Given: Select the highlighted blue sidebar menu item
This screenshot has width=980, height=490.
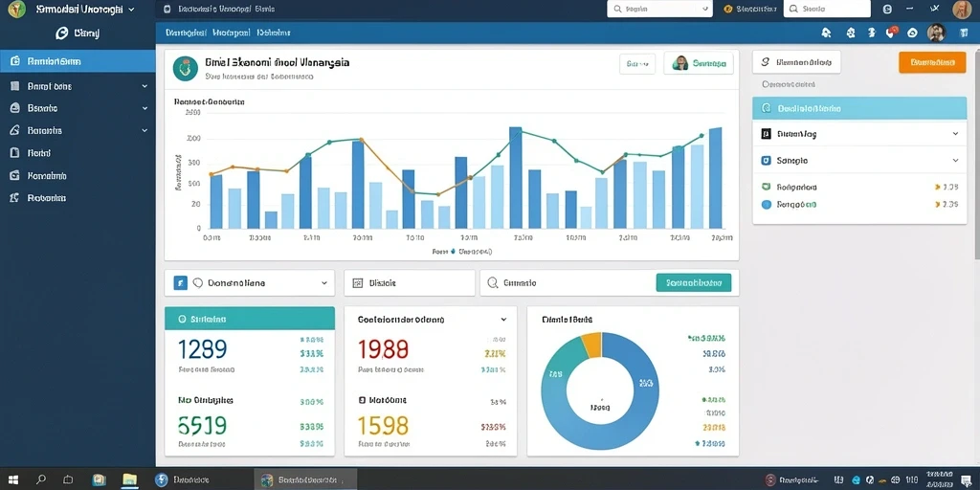Looking at the screenshot, I should pyautogui.click(x=78, y=61).
